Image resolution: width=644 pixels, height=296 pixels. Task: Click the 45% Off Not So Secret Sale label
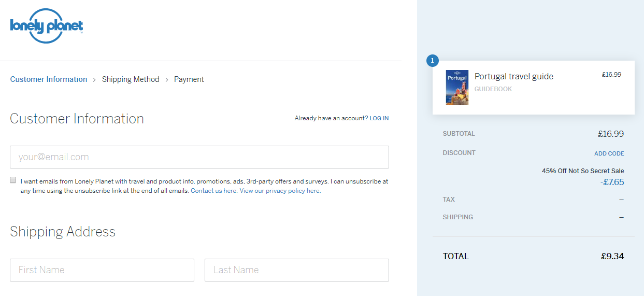pyautogui.click(x=583, y=171)
